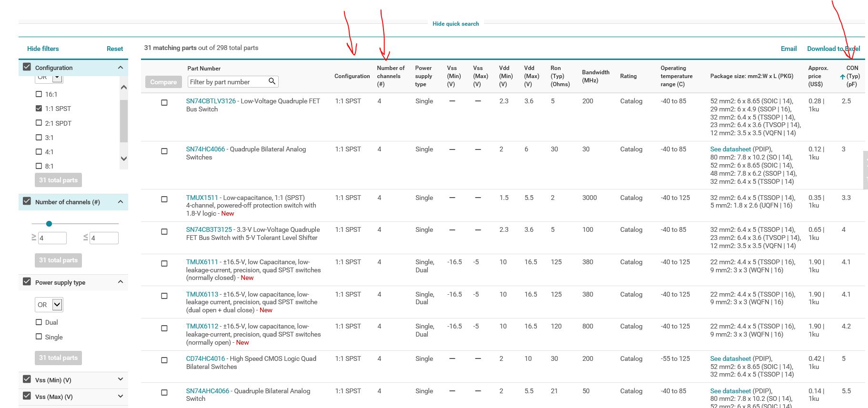
Task: Click the Compare button
Action: (163, 82)
